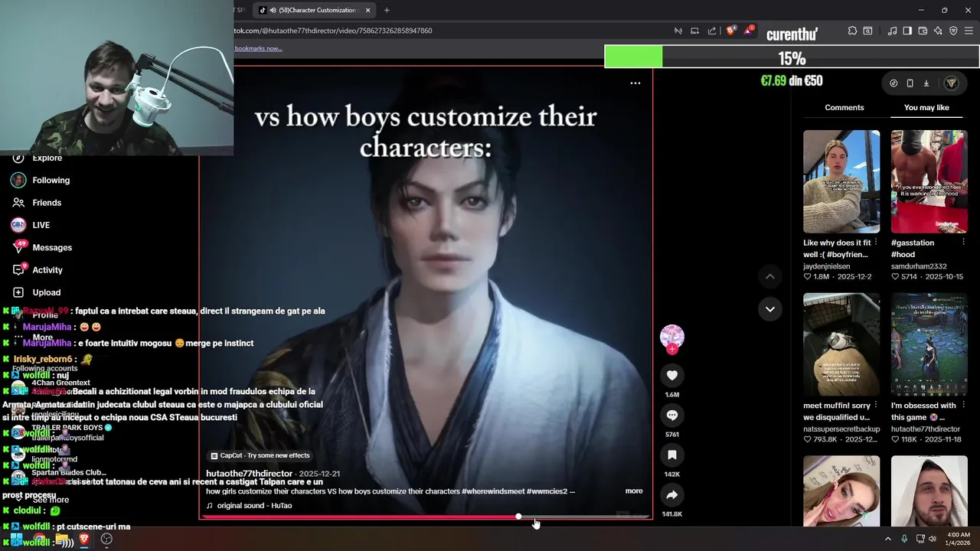Open I'm obsessed with this game thumbnail
Image resolution: width=980 pixels, height=551 pixels.
click(x=929, y=344)
